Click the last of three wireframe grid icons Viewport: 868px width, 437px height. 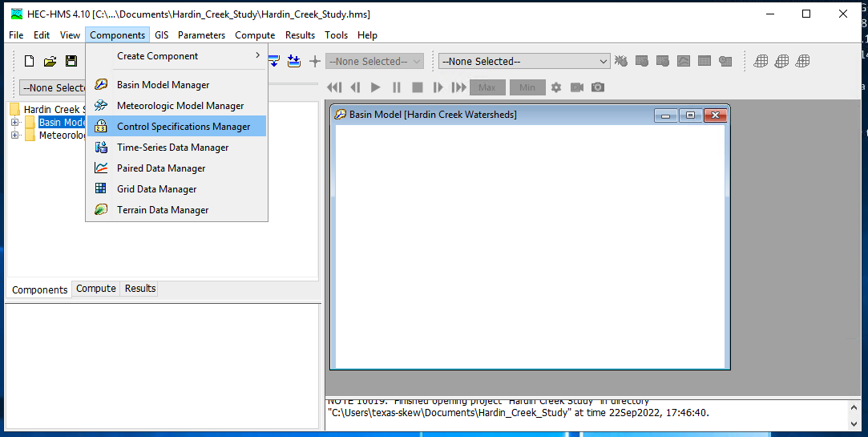click(802, 61)
